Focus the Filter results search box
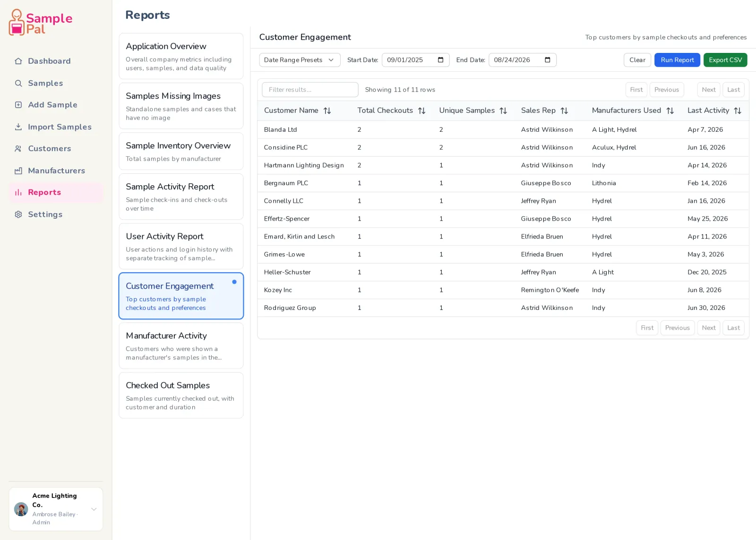756x540 pixels. 310,90
